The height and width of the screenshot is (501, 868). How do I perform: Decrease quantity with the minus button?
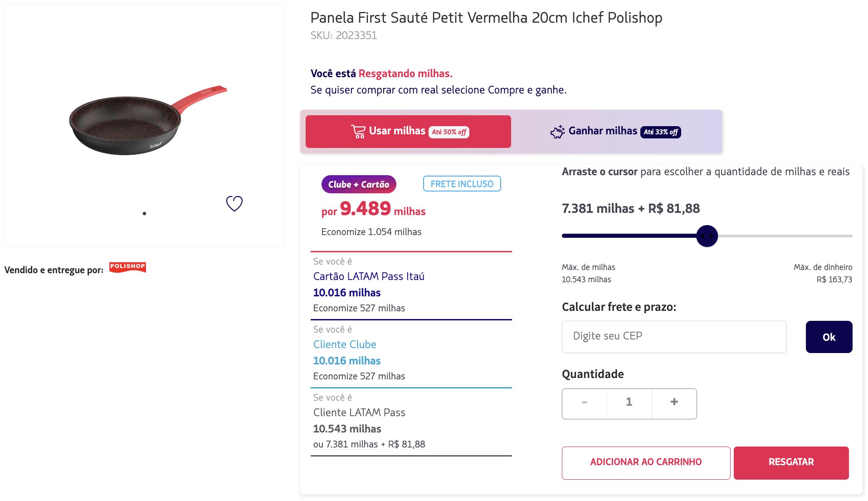[585, 403]
